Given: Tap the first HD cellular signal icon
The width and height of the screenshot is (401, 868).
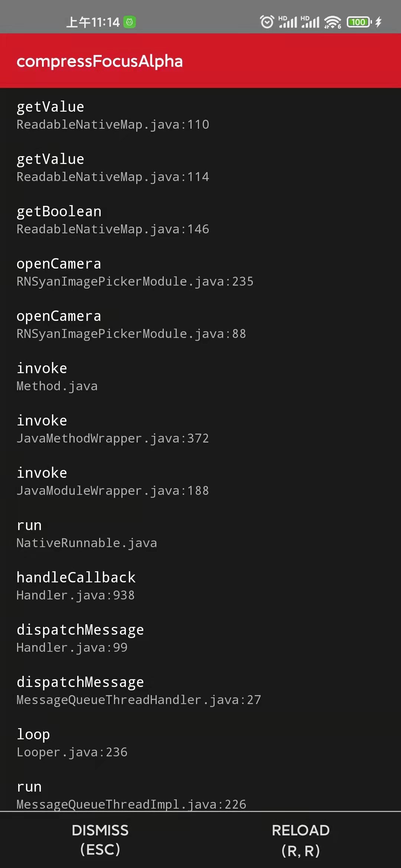Looking at the screenshot, I should click(288, 22).
